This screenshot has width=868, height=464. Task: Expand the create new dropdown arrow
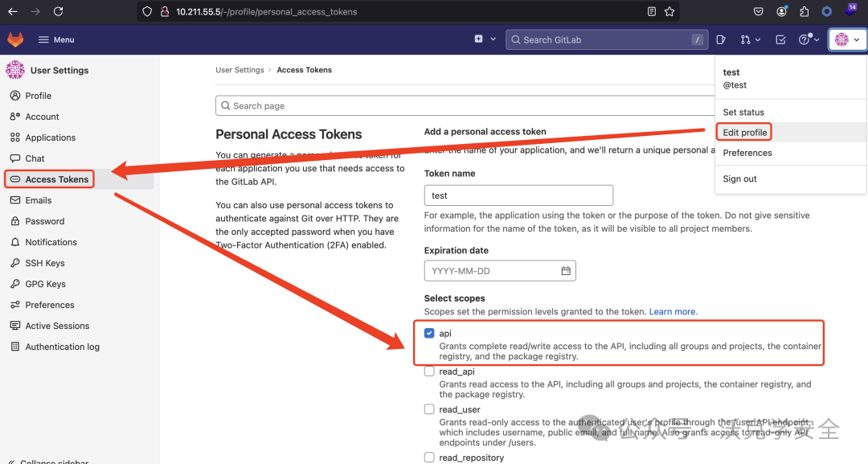(493, 39)
